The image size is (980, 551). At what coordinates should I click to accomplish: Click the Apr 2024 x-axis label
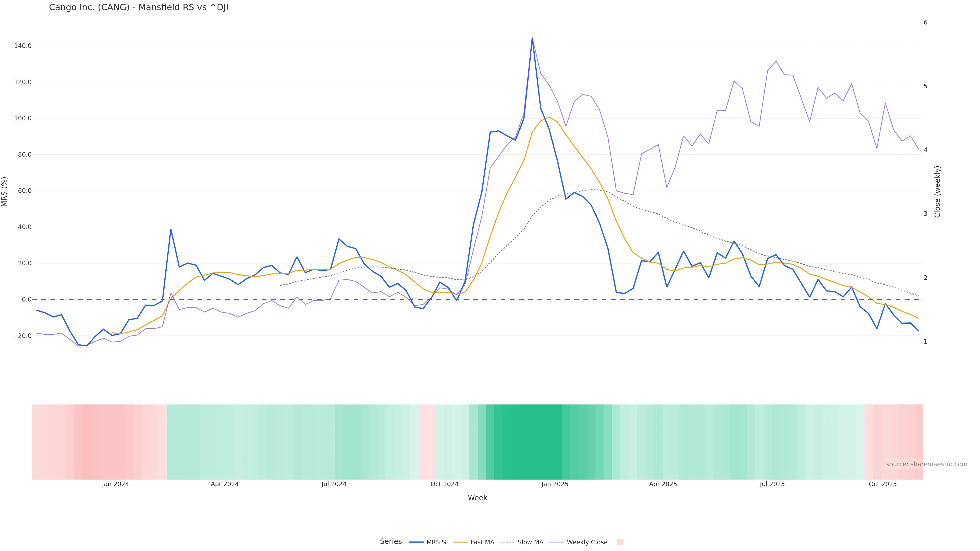225,484
